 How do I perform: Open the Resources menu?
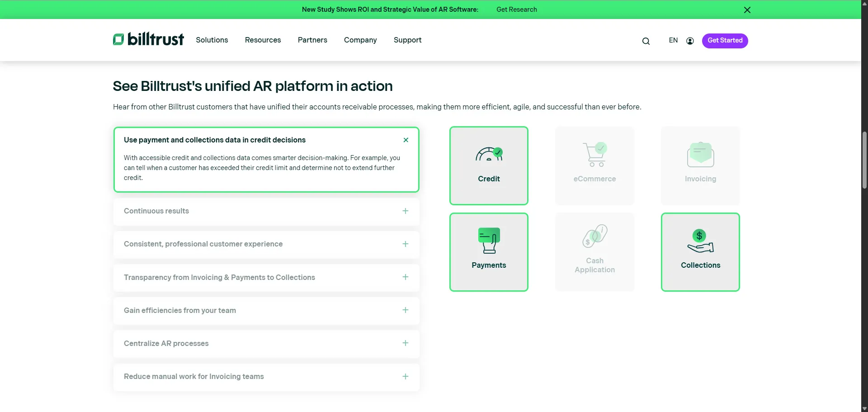click(263, 40)
